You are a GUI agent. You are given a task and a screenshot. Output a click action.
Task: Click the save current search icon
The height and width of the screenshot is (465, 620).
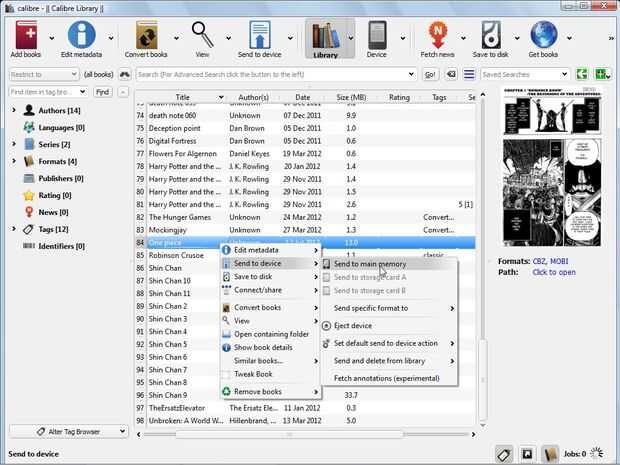coord(603,74)
